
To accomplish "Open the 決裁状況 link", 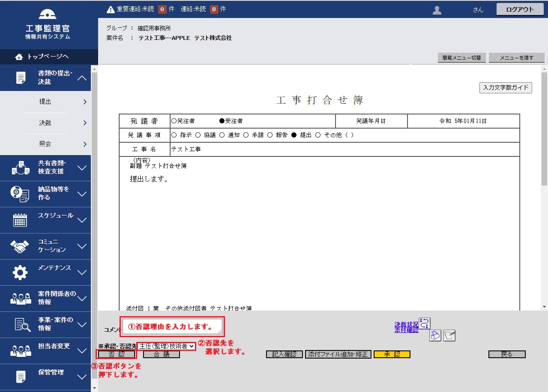I will click(406, 325).
